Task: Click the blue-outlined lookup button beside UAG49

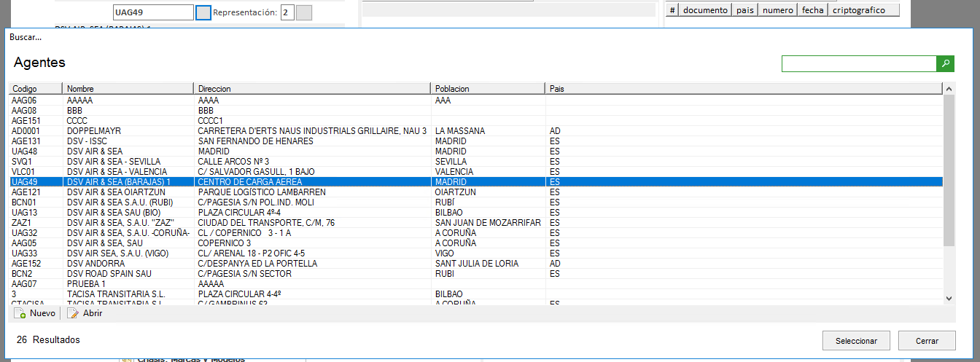Action: tap(203, 13)
